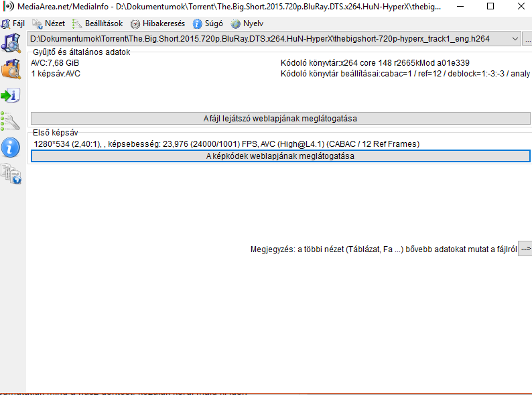Click the '-->' button next to the note

(525, 249)
